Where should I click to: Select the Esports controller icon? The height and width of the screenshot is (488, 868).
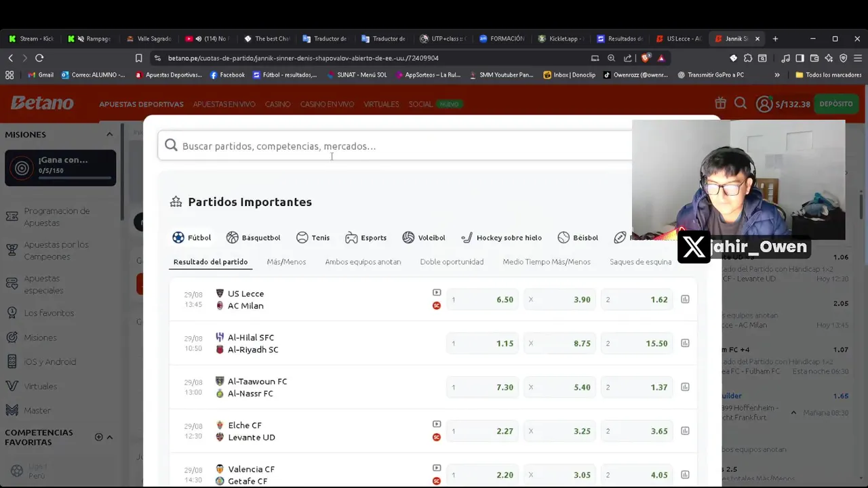pyautogui.click(x=351, y=237)
